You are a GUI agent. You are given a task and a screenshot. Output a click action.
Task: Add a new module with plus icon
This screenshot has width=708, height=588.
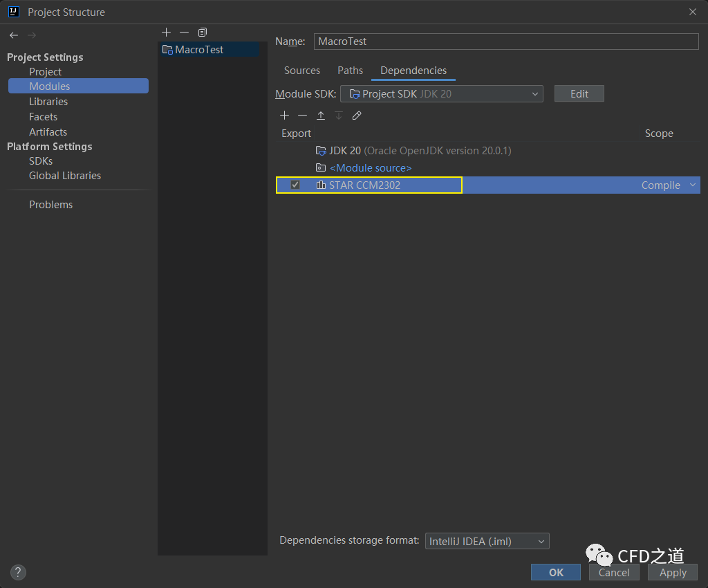pyautogui.click(x=166, y=33)
